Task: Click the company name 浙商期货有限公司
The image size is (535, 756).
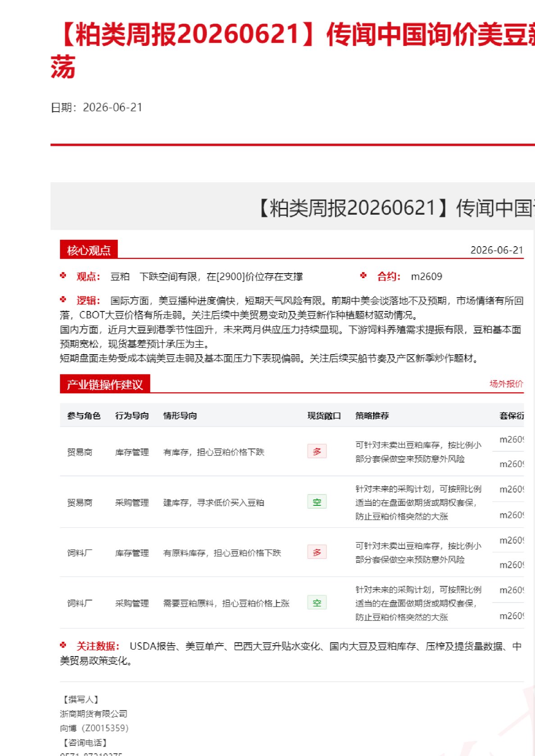Action: click(94, 714)
